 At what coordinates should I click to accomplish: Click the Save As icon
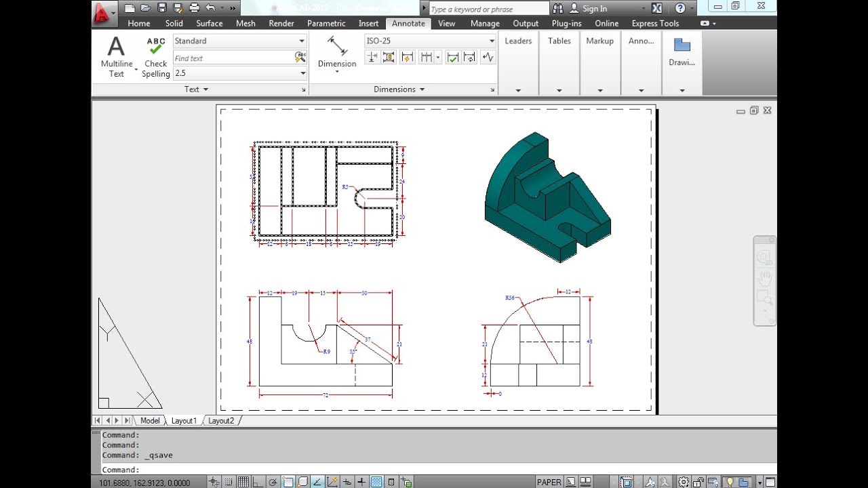pos(178,8)
